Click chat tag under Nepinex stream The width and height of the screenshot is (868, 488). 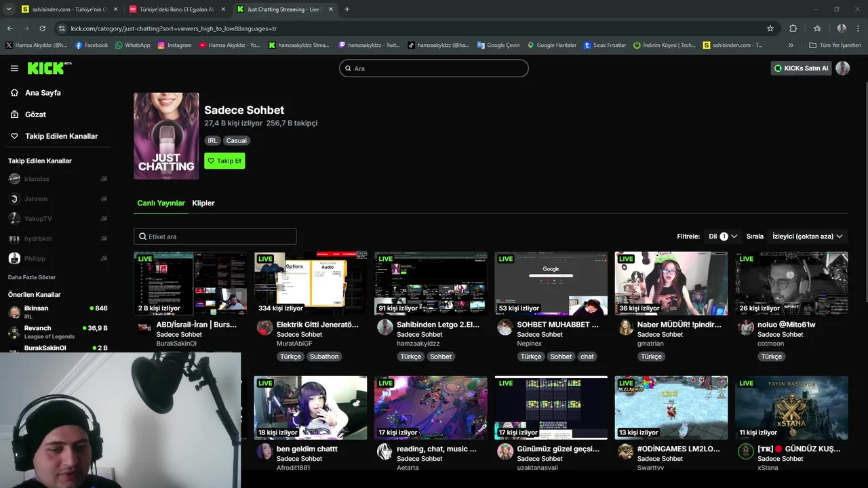(587, 357)
